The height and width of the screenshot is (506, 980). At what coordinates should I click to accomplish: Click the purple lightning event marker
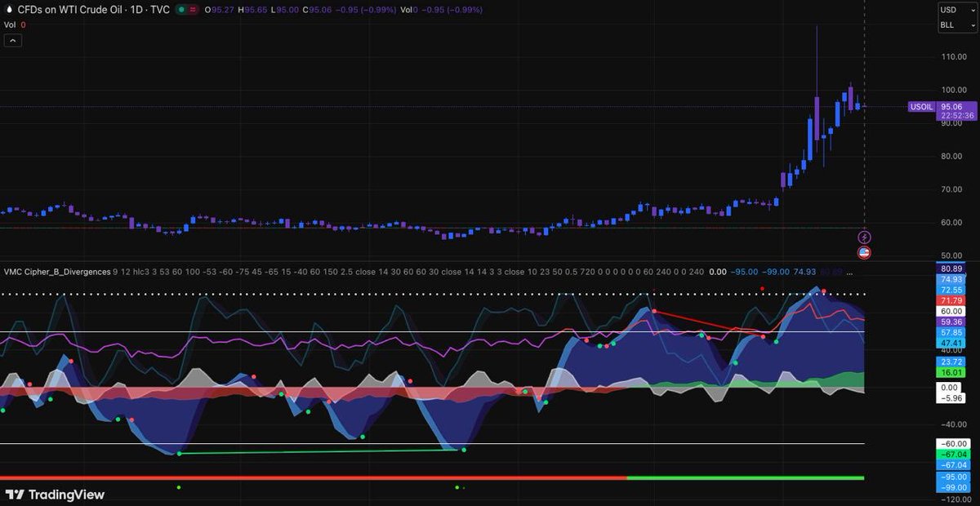tap(865, 237)
